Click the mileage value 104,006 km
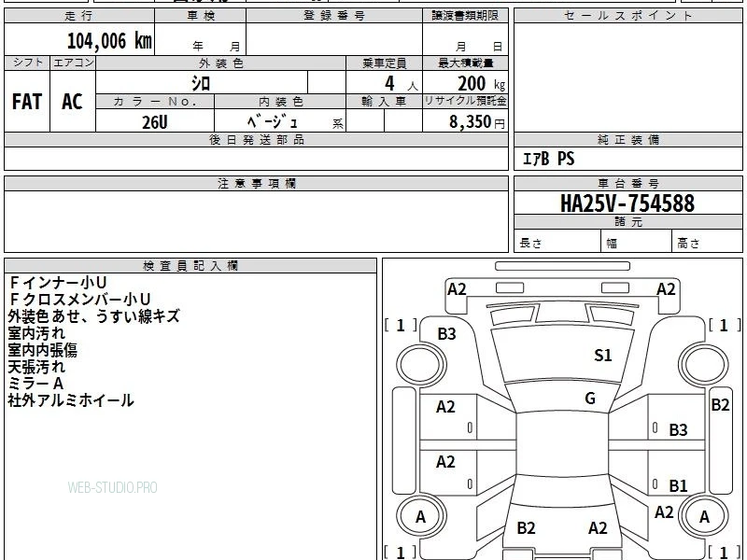747x560 pixels. coord(109,41)
